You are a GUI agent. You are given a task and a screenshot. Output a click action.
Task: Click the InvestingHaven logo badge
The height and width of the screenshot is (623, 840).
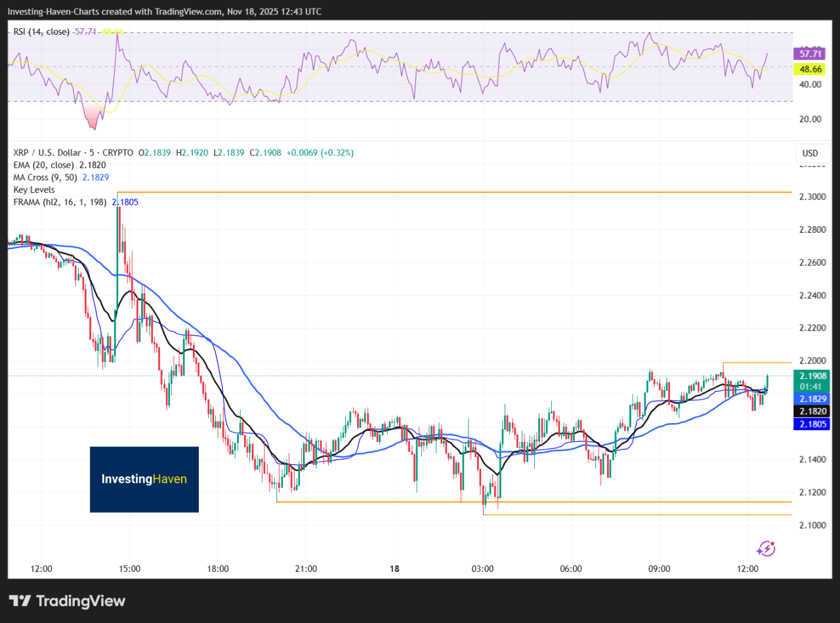pos(144,479)
